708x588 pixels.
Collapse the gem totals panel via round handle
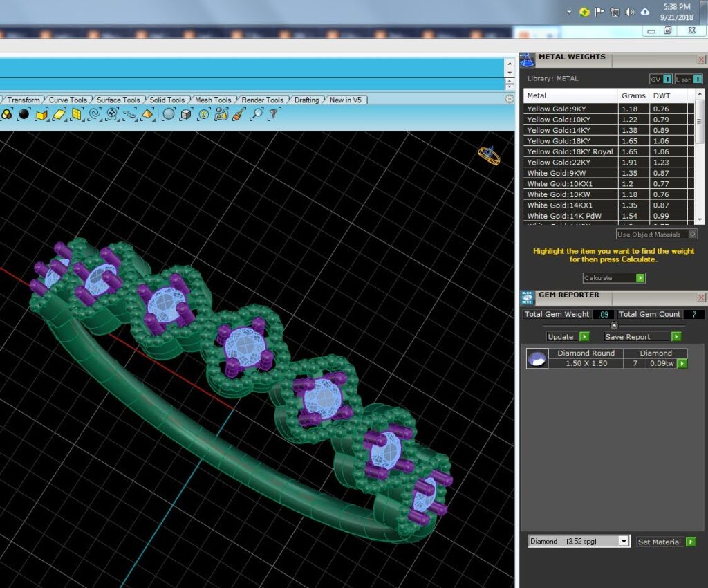tap(614, 326)
